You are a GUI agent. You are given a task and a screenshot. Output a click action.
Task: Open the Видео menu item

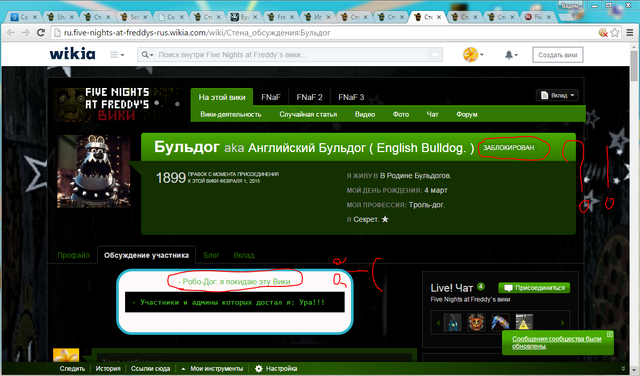(x=365, y=114)
